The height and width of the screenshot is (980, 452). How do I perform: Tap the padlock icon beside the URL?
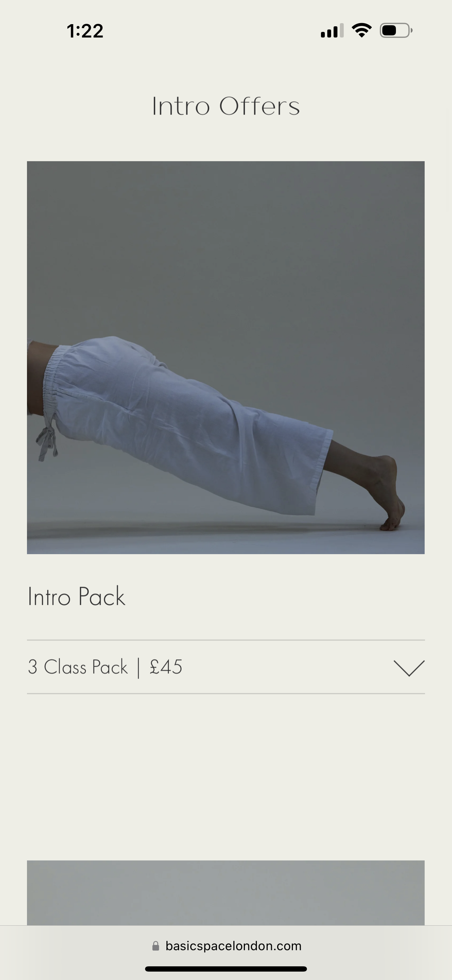pos(156,946)
